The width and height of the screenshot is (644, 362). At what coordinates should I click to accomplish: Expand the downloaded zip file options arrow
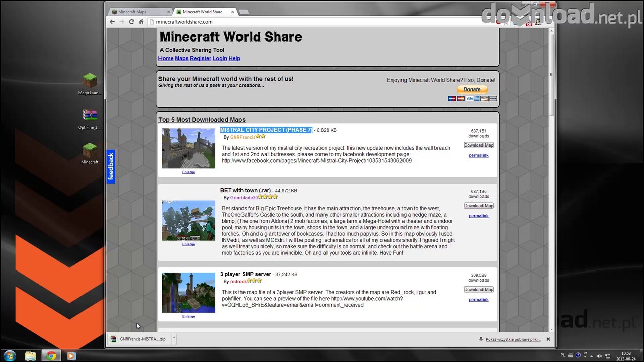[174, 339]
